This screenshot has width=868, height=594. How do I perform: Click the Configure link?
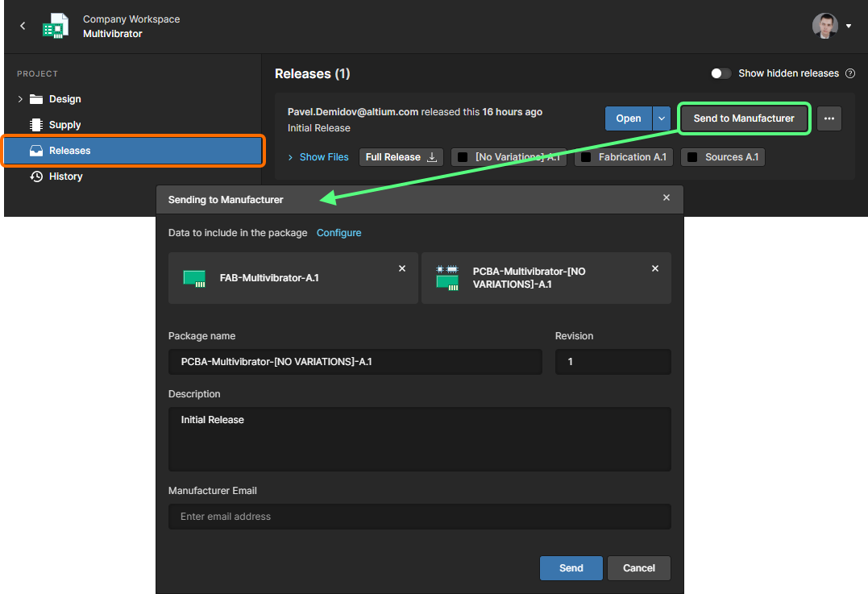pyautogui.click(x=338, y=233)
